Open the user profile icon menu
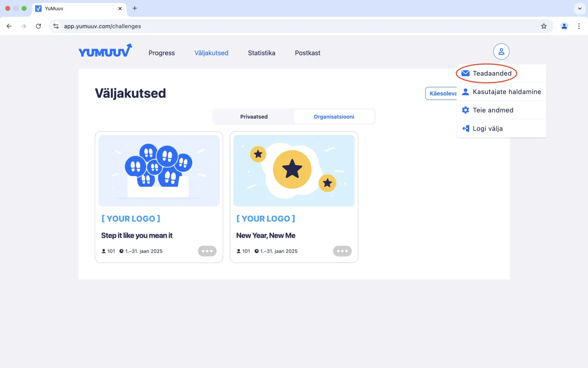Viewport: 588px width, 368px height. coord(501,52)
